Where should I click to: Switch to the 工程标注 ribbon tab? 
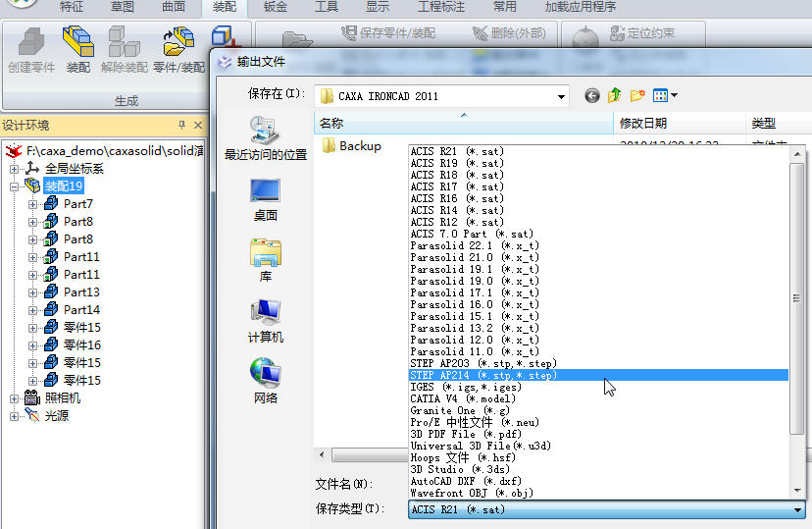pyautogui.click(x=440, y=7)
